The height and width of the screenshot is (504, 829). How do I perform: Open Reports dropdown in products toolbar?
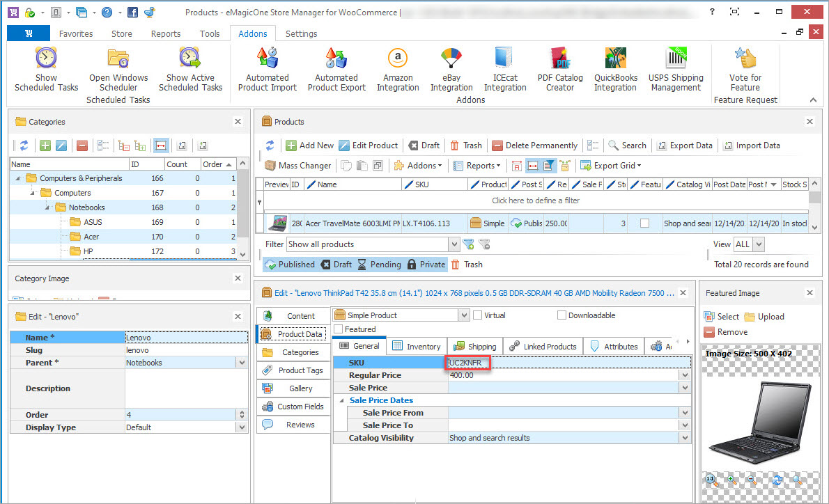point(477,166)
